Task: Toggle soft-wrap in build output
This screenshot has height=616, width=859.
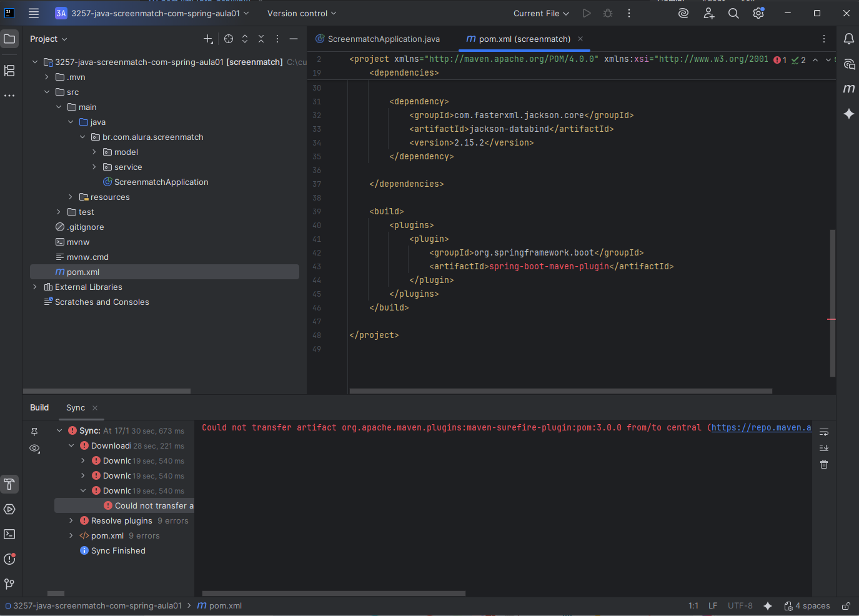Action: click(824, 432)
